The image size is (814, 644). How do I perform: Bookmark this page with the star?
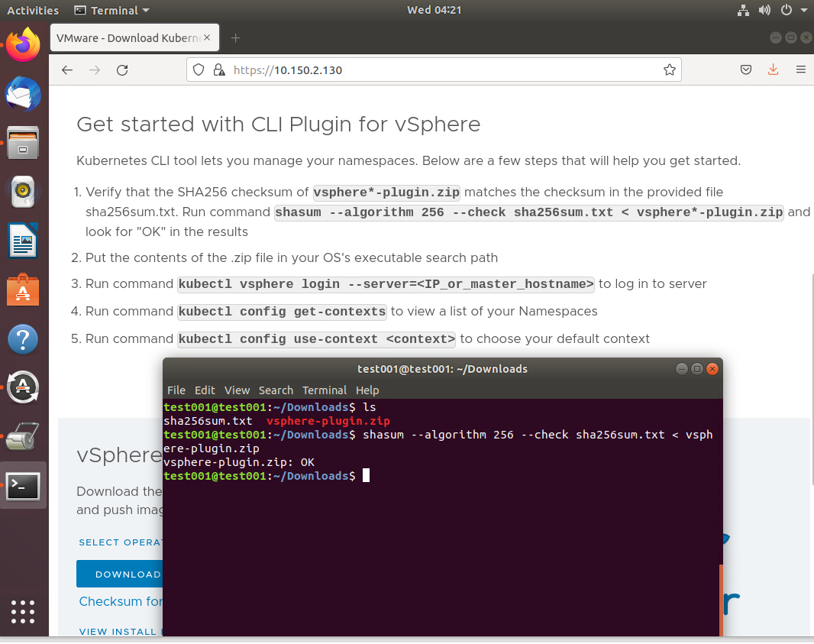click(670, 70)
